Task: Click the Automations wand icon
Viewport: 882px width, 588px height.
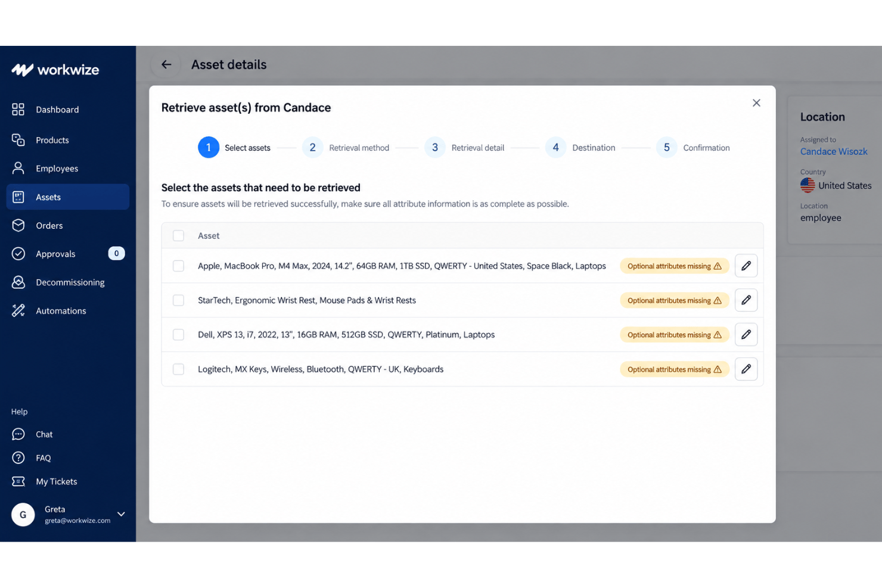Action: point(18,310)
